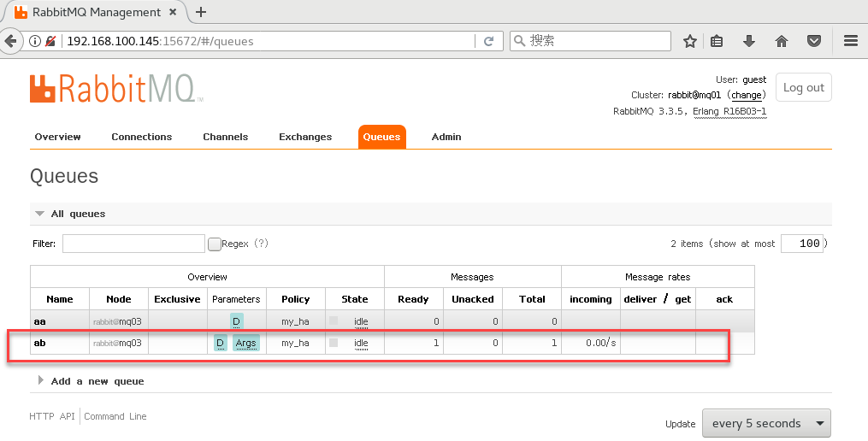Show bookmarks list icon

pos(717,41)
